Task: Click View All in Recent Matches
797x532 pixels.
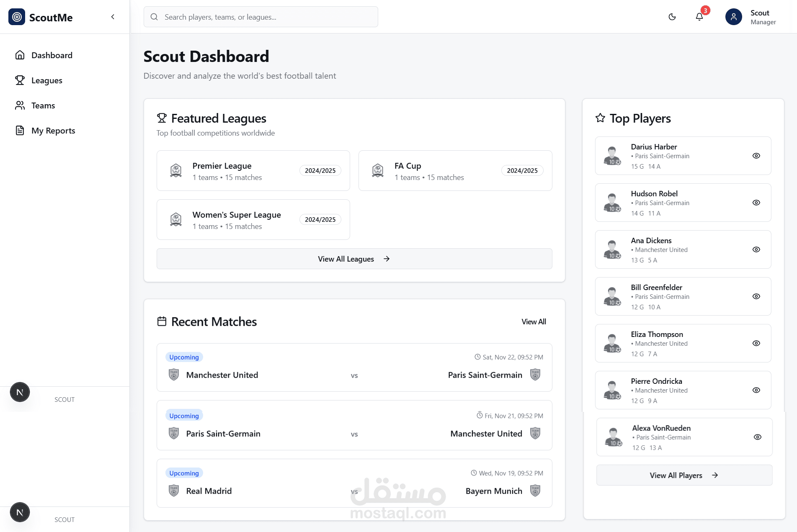Action: 534,322
